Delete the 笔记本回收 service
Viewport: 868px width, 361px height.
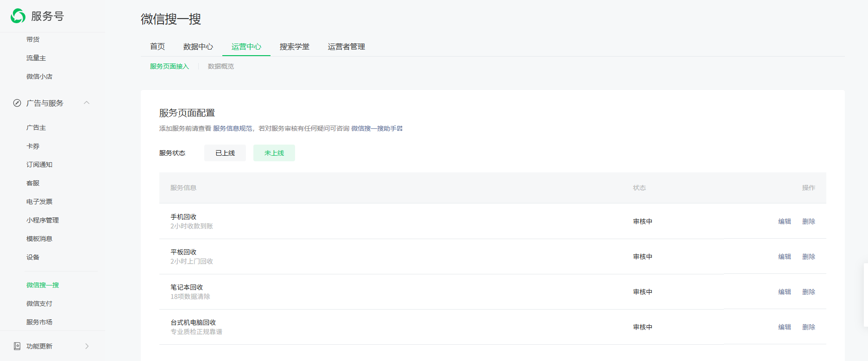tap(809, 292)
